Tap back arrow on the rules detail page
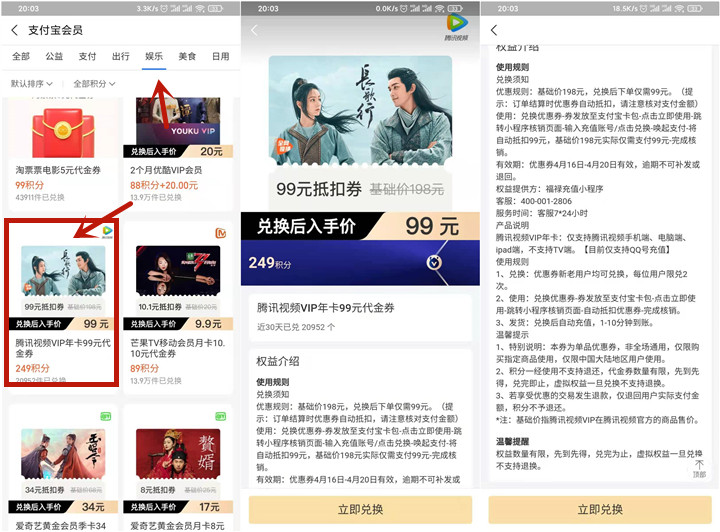This screenshot has width=720, height=532. (494, 30)
